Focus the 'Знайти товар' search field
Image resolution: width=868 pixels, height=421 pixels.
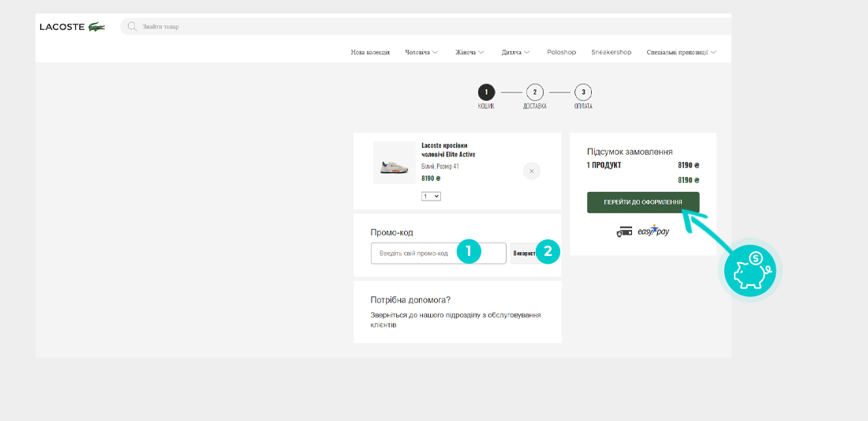426,27
